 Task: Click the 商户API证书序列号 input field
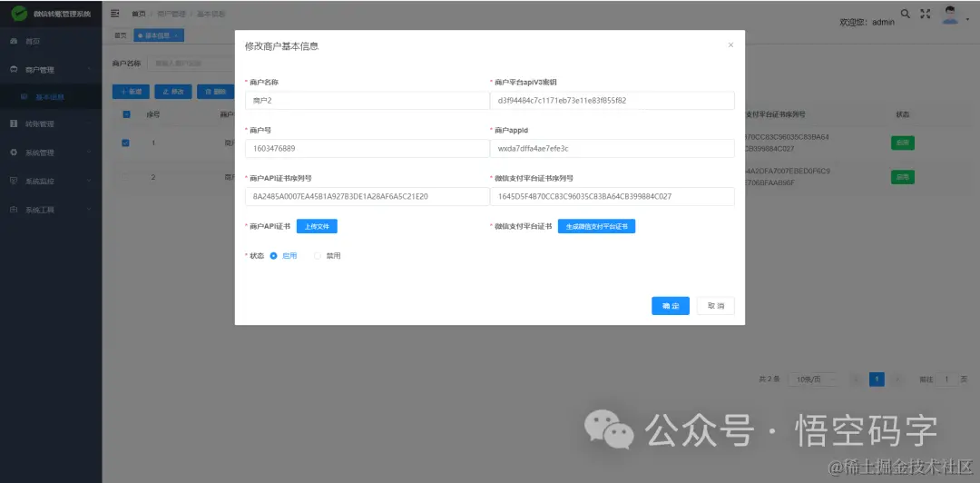tap(367, 196)
